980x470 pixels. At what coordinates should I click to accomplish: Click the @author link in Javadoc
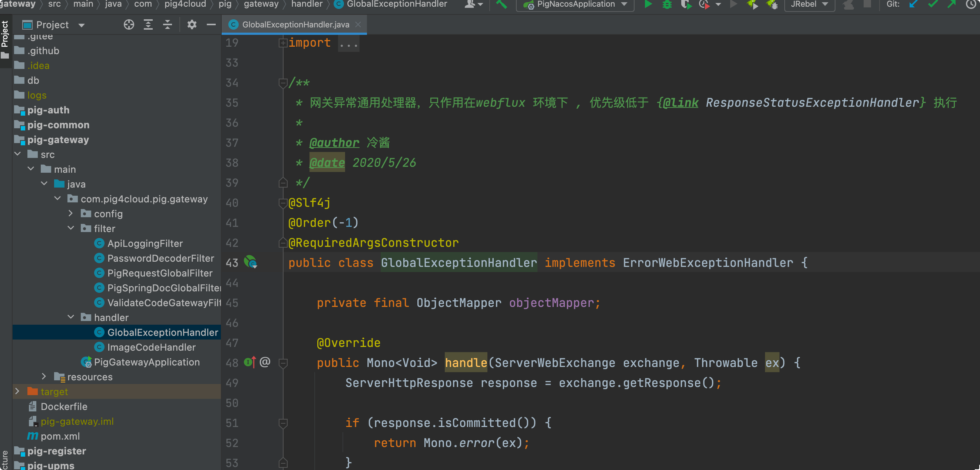pos(334,143)
